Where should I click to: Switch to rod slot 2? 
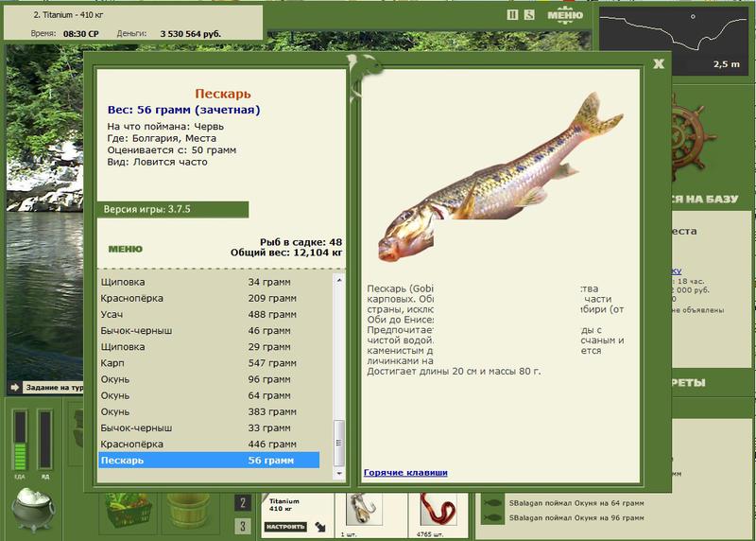click(243, 503)
